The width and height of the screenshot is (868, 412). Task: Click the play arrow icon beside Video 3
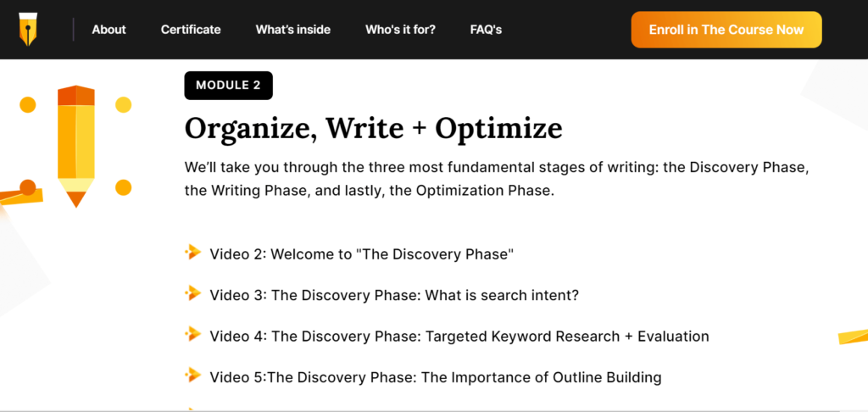[x=193, y=293]
